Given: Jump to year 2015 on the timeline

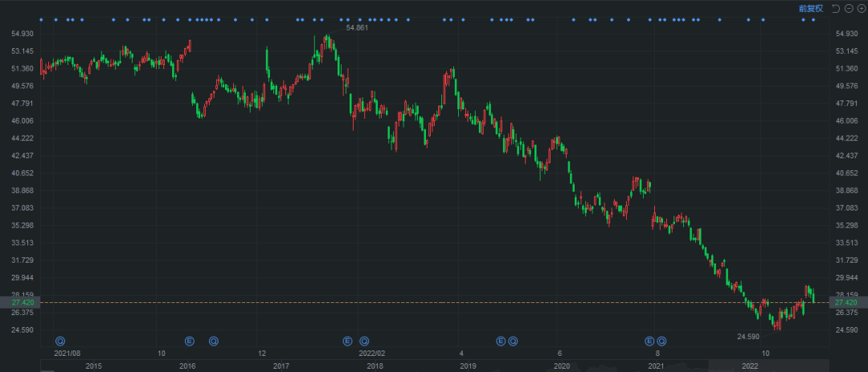Looking at the screenshot, I should click(93, 366).
